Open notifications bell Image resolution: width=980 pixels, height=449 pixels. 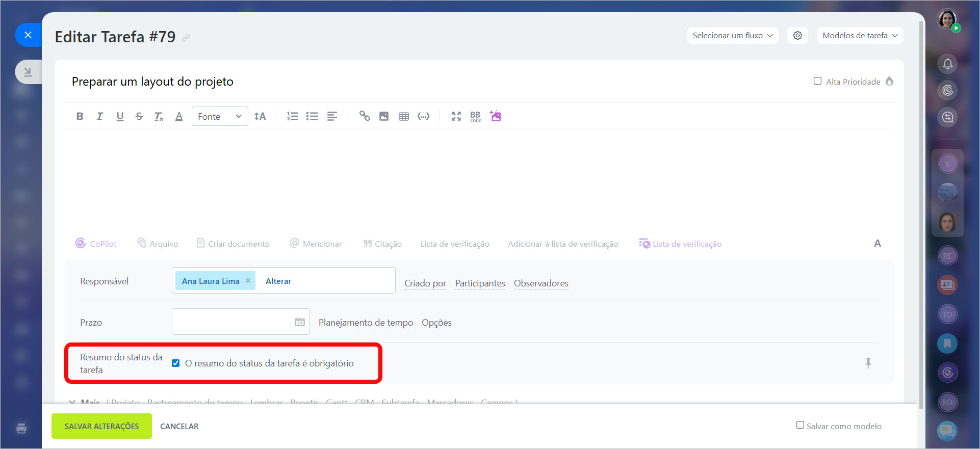click(x=947, y=64)
